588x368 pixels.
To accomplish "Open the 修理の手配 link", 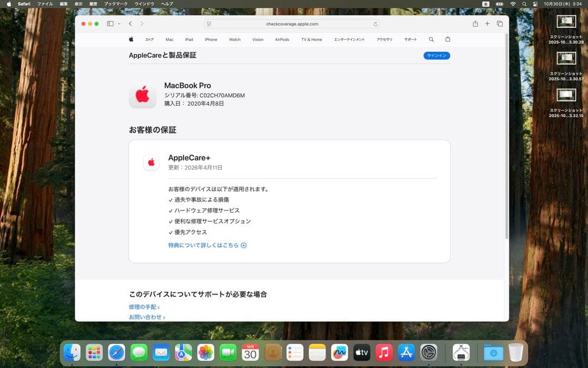I will pyautogui.click(x=143, y=307).
